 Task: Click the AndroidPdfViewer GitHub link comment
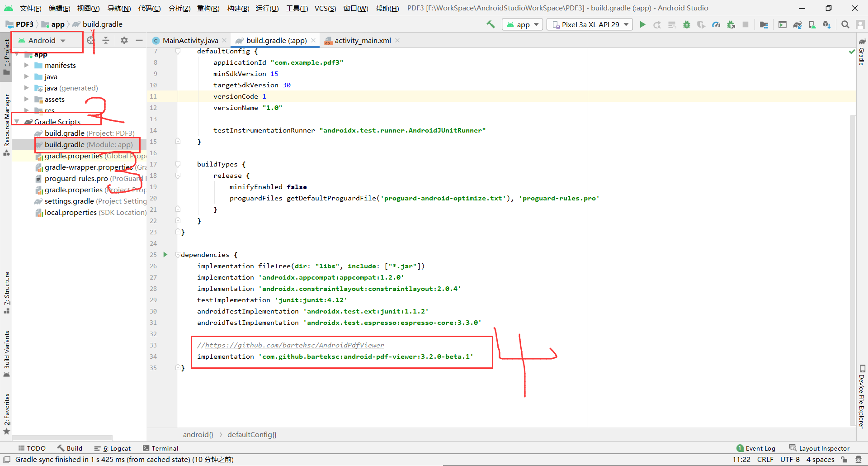tap(295, 345)
